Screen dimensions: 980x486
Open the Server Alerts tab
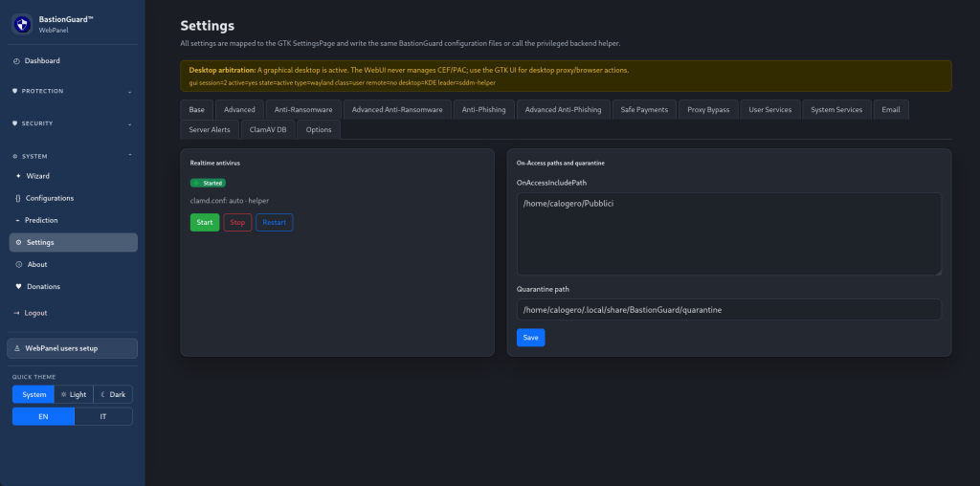tap(210, 129)
